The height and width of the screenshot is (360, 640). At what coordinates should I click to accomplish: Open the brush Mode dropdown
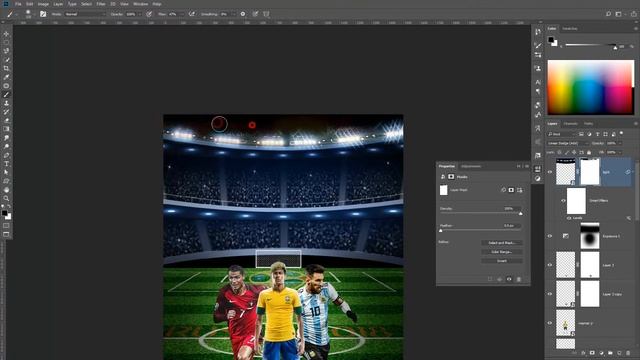coord(84,14)
